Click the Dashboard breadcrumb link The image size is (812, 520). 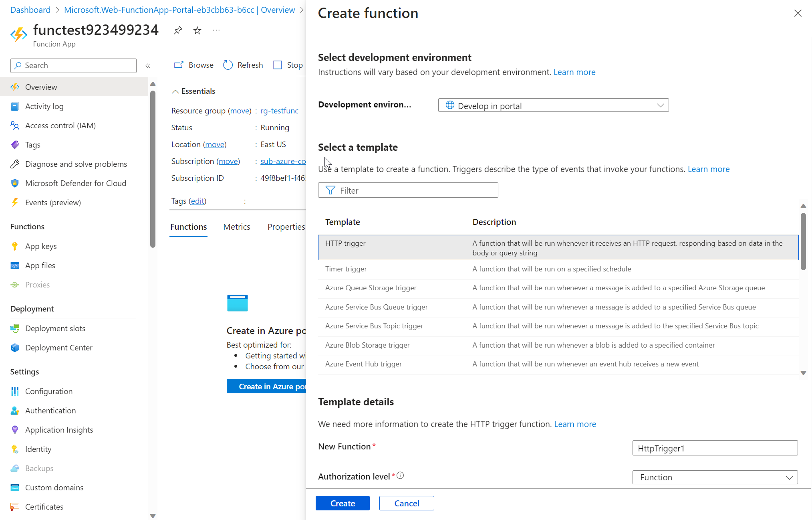point(30,10)
